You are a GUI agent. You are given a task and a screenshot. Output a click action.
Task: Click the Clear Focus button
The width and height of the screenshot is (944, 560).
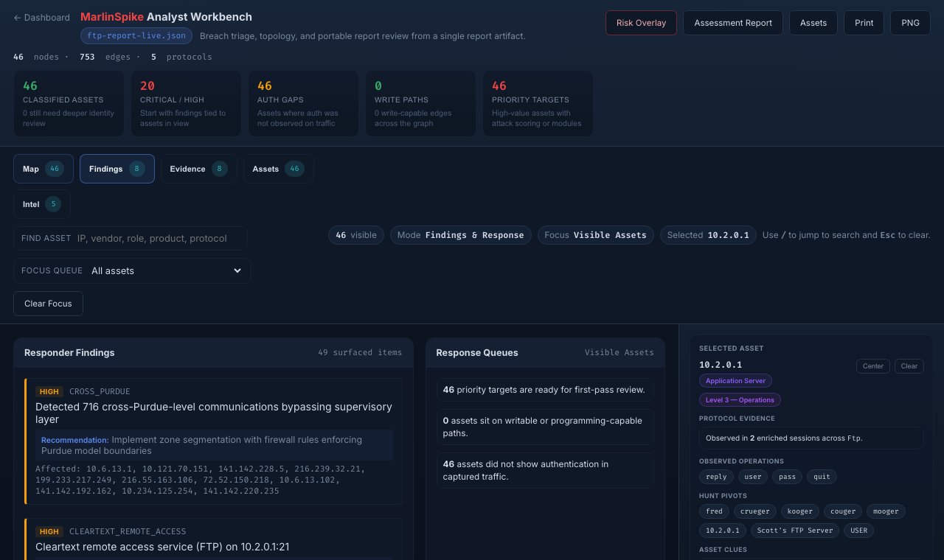(x=47, y=303)
